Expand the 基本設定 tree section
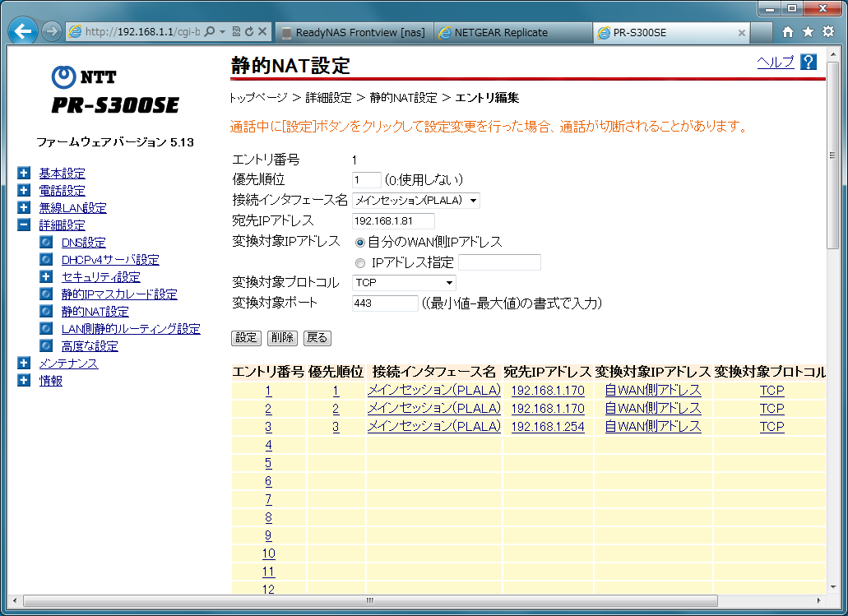The image size is (848, 616). pos(24,174)
